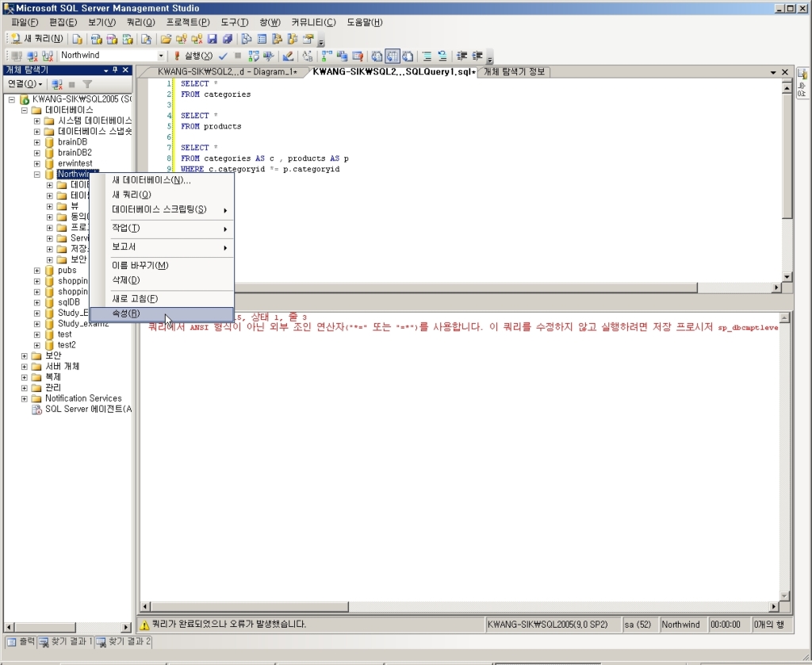
Task: Open the 출력 output tab at bottom
Action: pos(21,642)
